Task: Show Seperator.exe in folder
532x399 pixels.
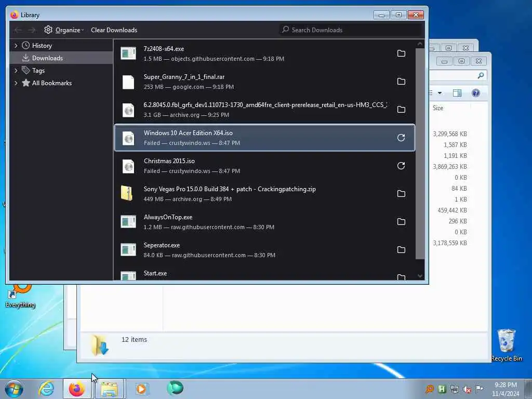Action: coord(401,250)
